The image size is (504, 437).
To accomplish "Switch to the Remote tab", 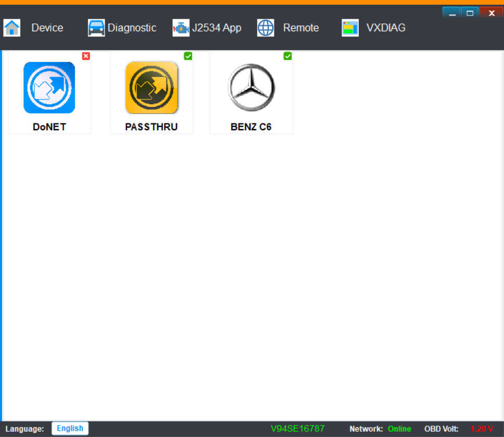I will click(301, 28).
